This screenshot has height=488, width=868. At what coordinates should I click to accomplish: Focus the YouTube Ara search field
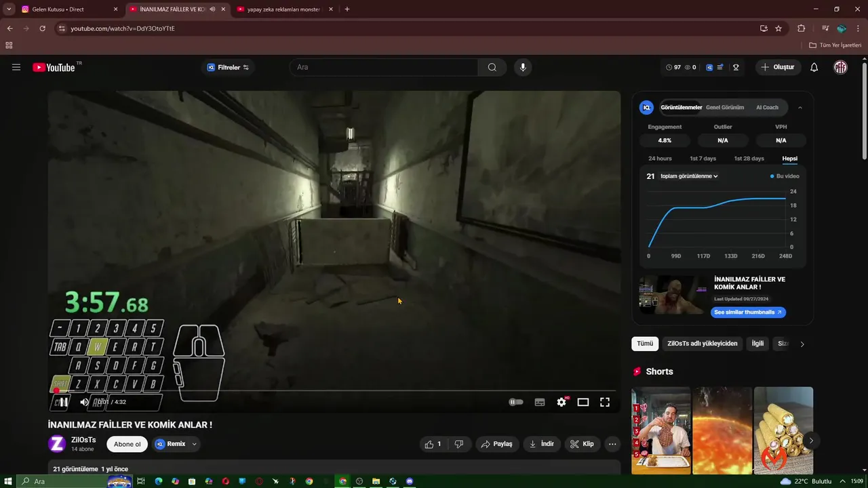tap(384, 67)
